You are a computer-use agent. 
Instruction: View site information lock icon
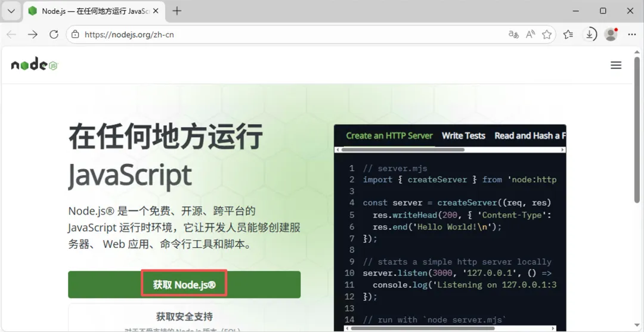click(x=75, y=35)
